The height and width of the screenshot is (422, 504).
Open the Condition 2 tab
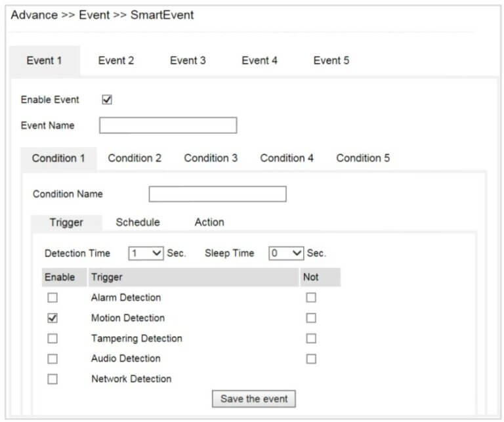(x=135, y=158)
